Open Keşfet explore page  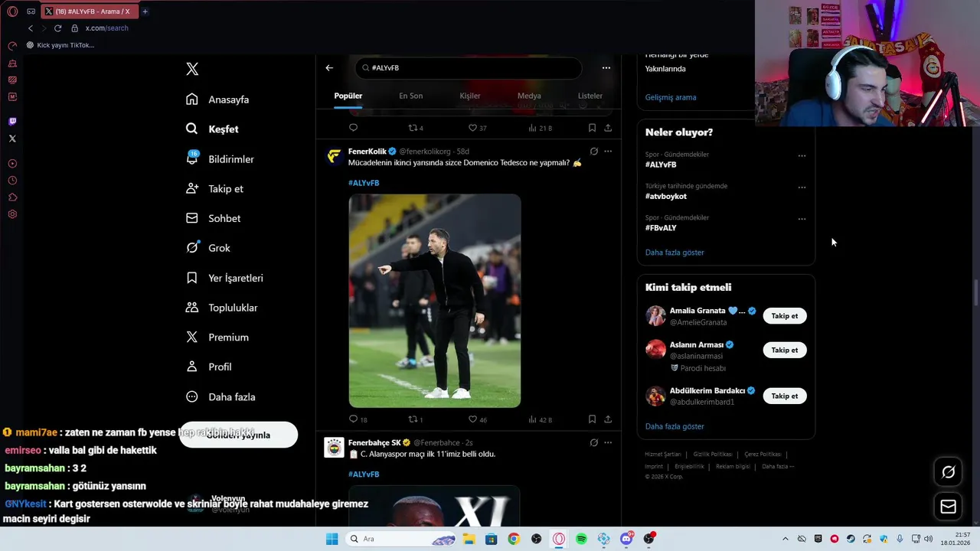[x=213, y=129]
